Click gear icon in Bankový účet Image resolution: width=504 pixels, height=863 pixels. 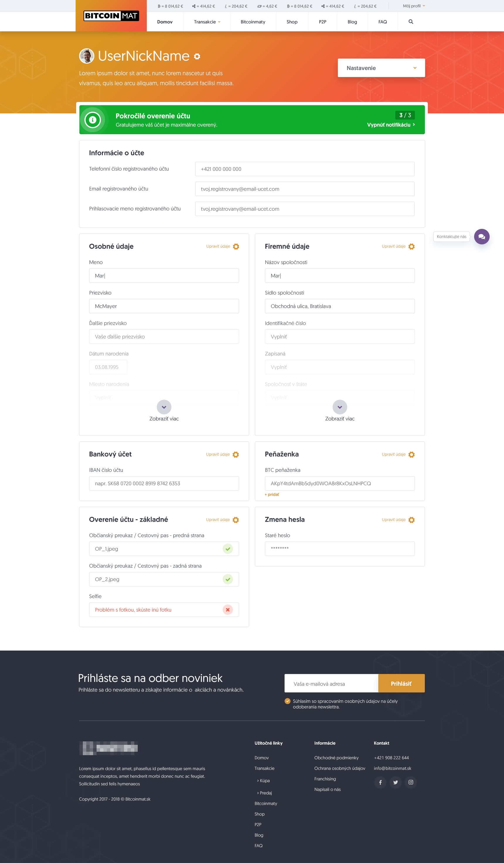236,455
